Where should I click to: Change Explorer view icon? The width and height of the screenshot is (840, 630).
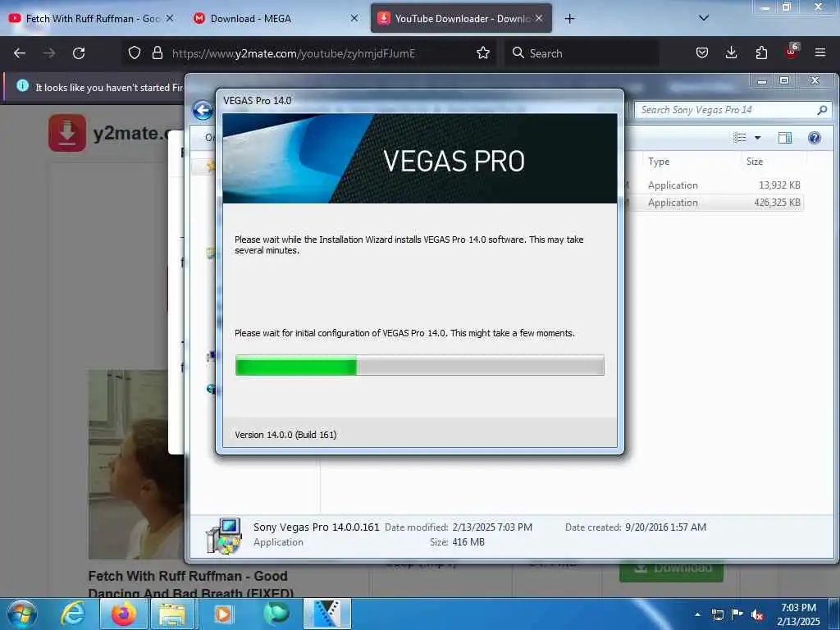740,138
